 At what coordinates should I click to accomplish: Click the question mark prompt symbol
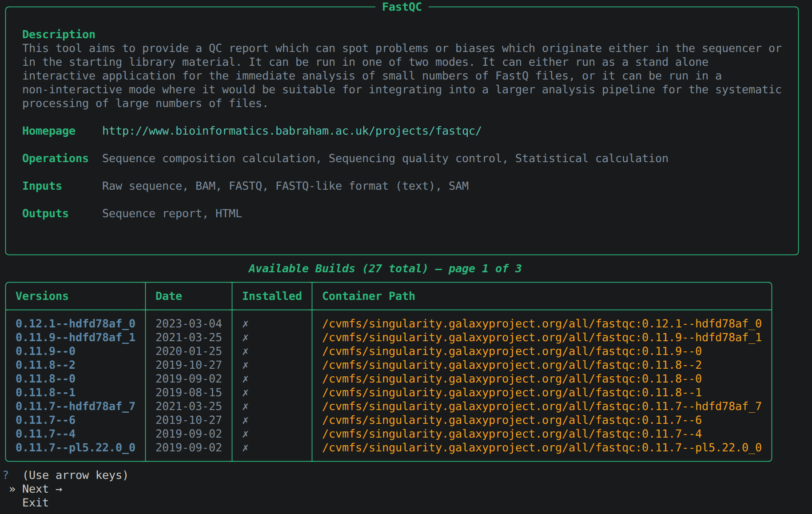point(6,475)
